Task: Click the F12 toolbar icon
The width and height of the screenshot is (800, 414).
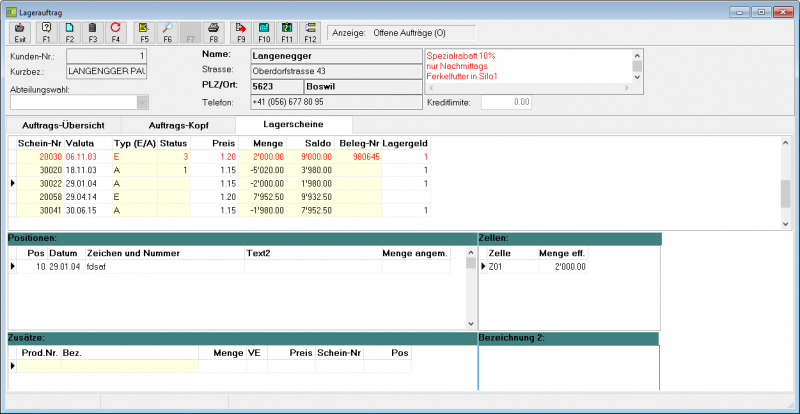Action: click(310, 32)
